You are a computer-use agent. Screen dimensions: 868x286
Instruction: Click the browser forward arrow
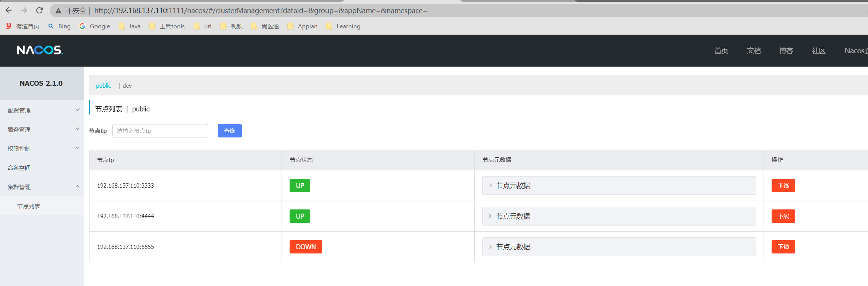[x=24, y=10]
